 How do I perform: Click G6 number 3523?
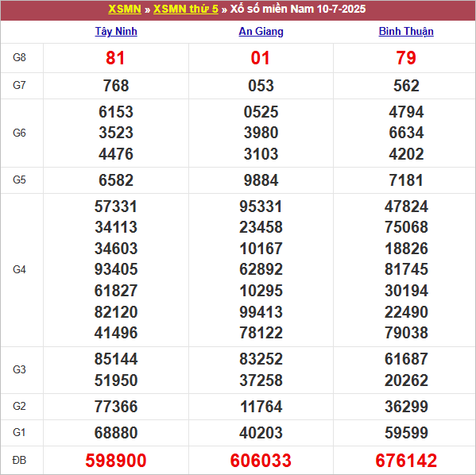coord(116,133)
